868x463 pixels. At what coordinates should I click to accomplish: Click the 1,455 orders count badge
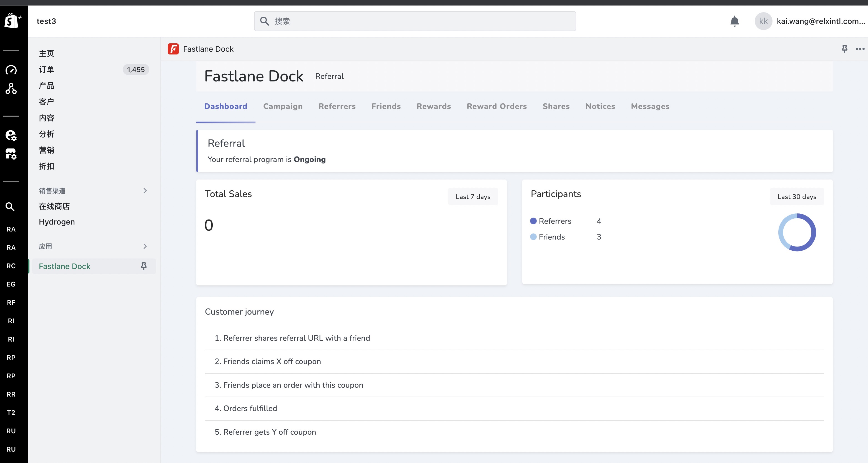coord(136,69)
